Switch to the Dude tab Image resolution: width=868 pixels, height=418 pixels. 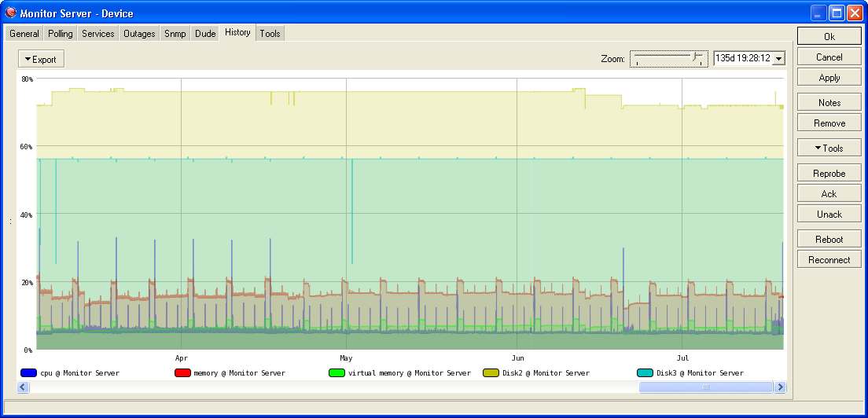[x=205, y=34]
